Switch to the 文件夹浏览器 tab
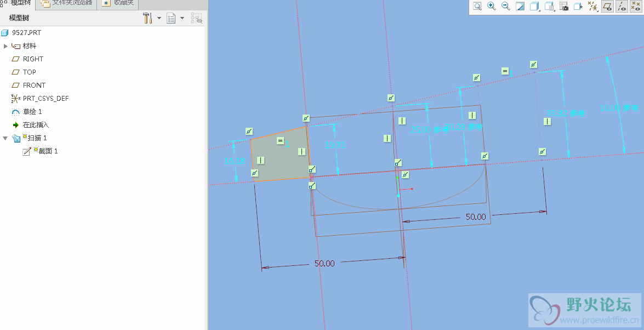This screenshot has height=330, width=644. [x=67, y=3]
